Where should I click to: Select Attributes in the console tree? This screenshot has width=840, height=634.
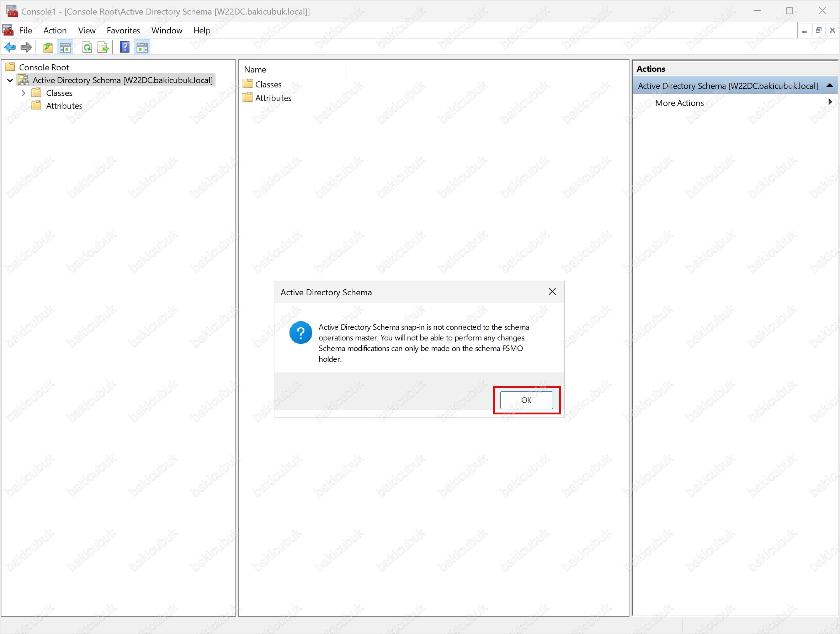click(x=64, y=106)
